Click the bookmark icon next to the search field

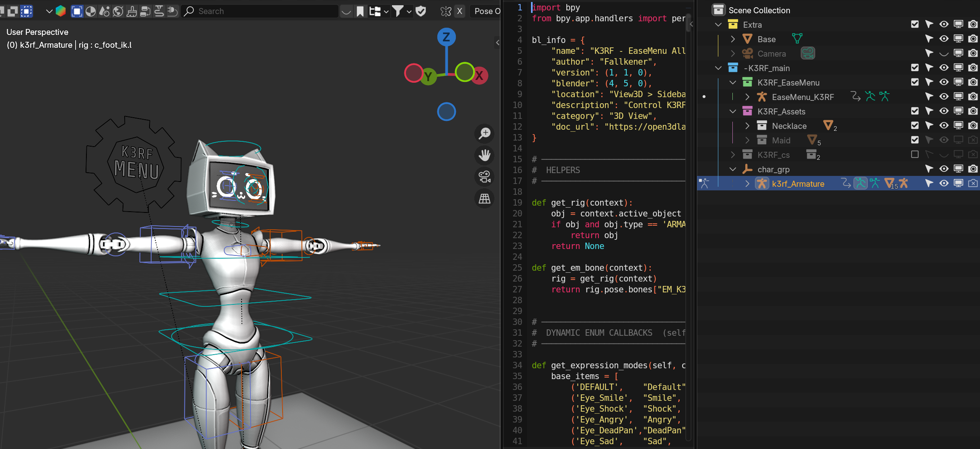[360, 11]
